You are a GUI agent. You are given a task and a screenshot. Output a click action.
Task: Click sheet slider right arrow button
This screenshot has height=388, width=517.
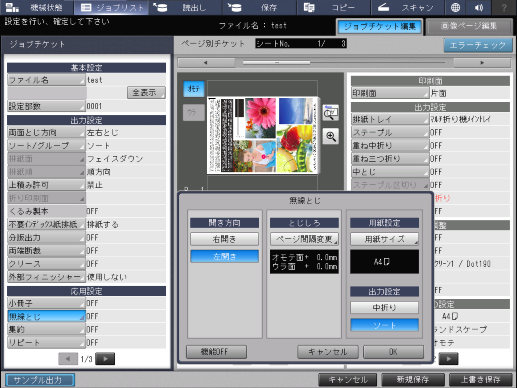[482, 62]
